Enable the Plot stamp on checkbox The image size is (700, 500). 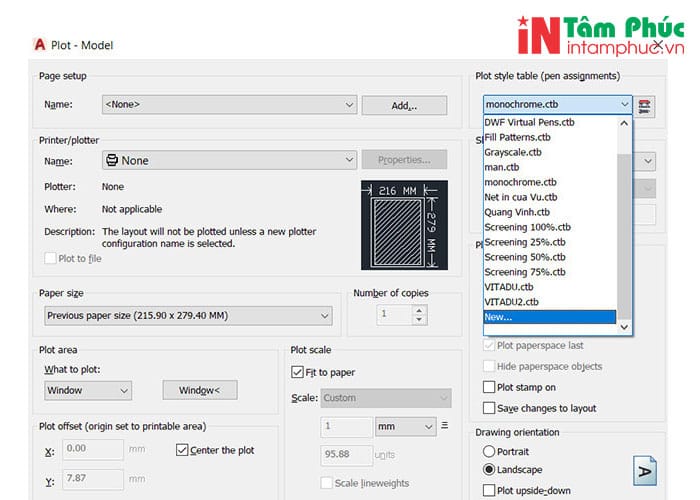coord(489,387)
